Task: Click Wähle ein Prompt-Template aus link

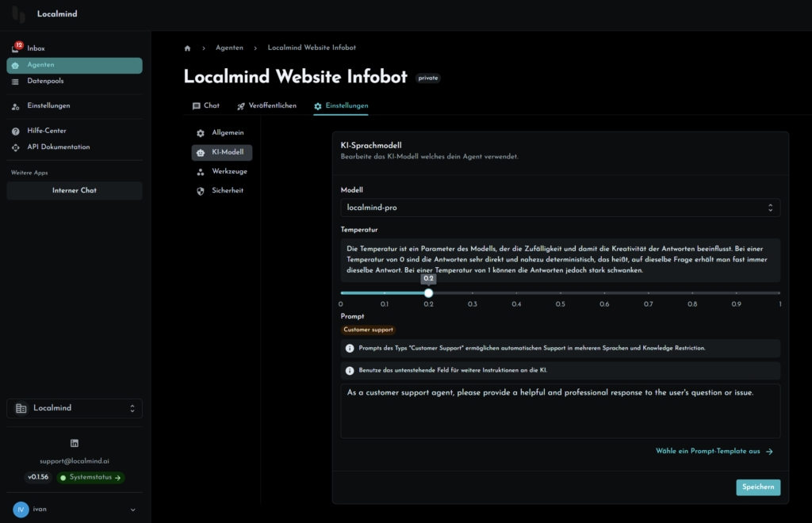Action: (714, 452)
